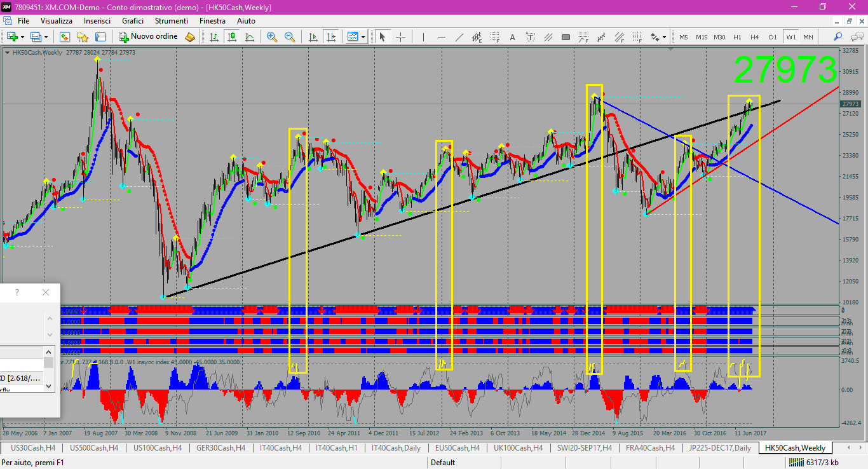Switch timeframe to H4
The width and height of the screenshot is (868, 469).
755,37
